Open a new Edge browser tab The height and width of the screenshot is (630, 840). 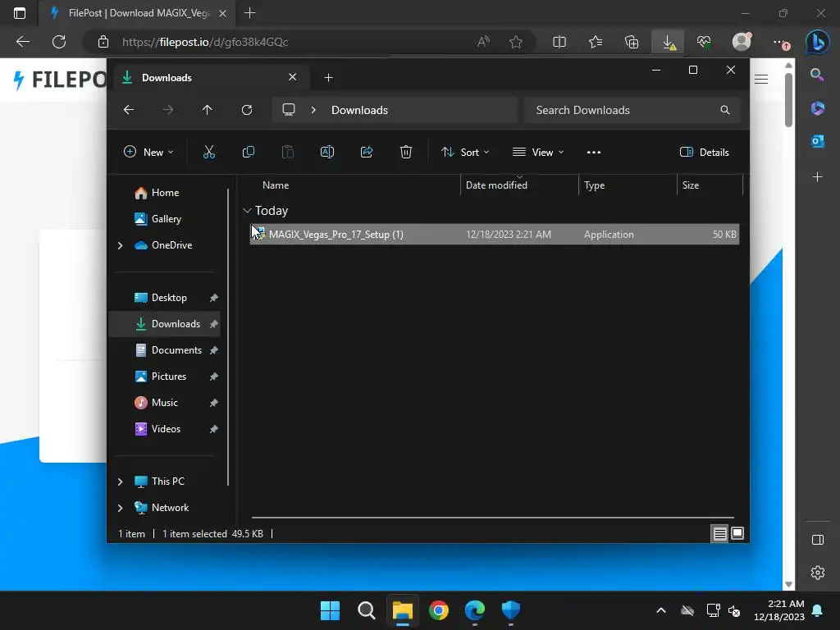tap(249, 13)
